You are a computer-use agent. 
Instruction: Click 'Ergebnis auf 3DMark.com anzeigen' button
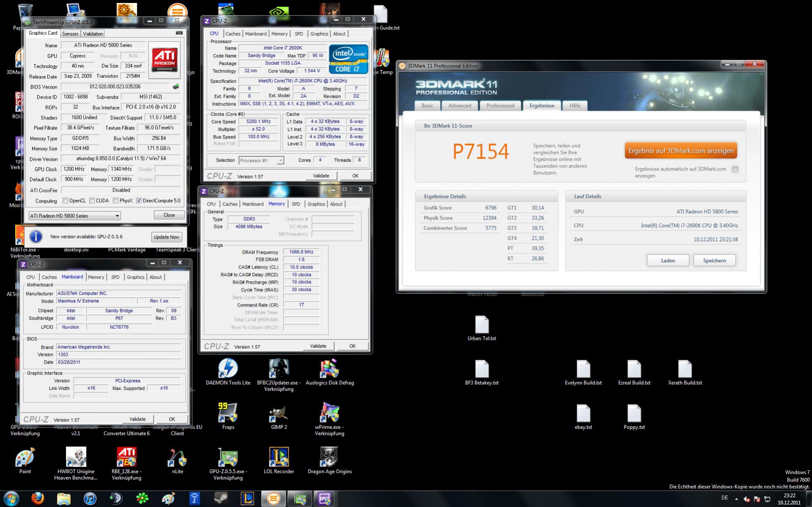click(x=681, y=151)
